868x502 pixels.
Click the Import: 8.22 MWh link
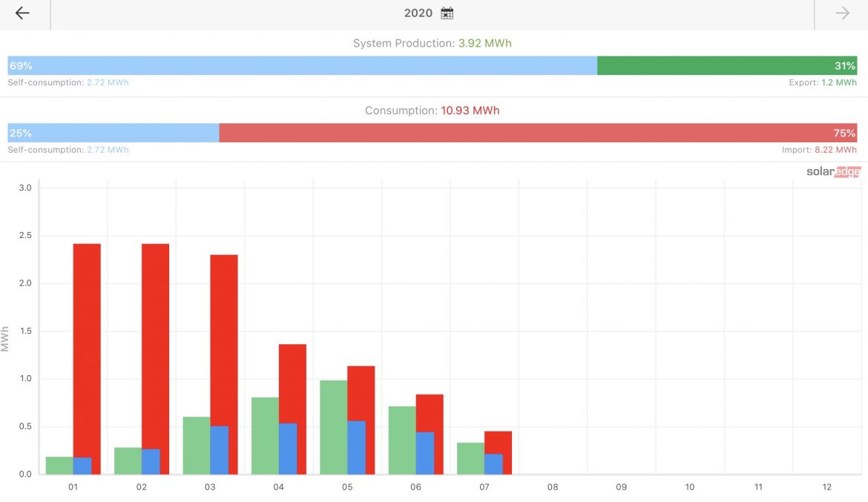(819, 149)
